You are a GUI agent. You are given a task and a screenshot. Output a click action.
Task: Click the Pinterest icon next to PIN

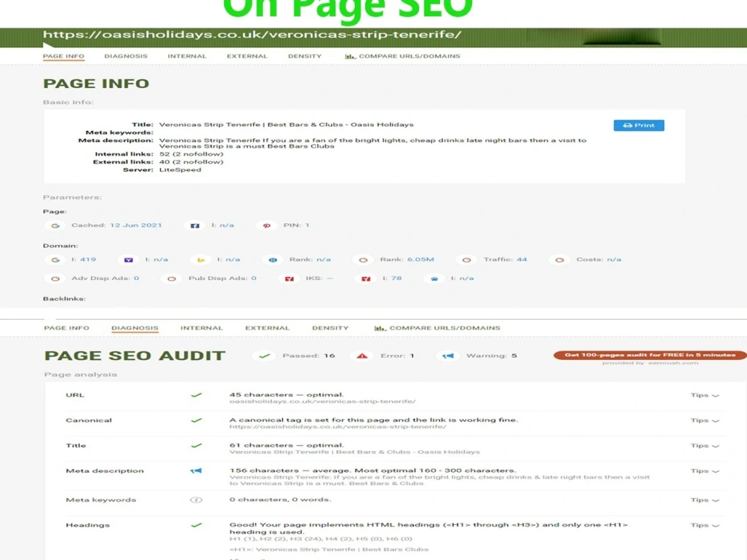[267, 225]
